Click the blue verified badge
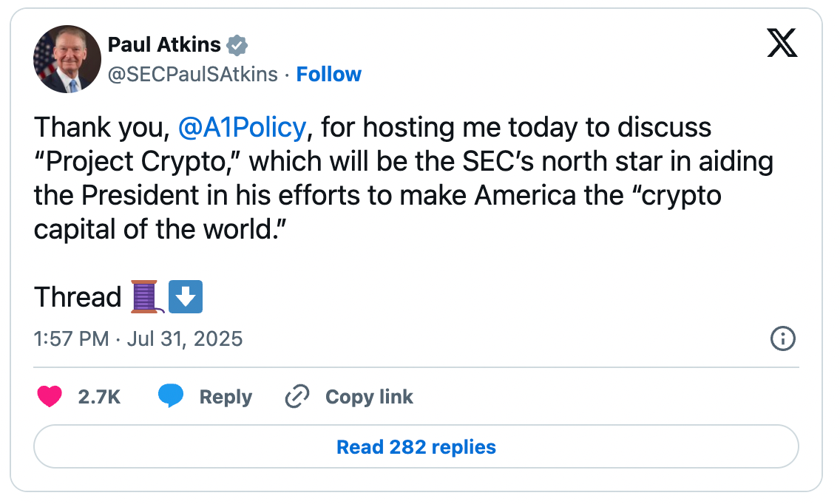Screen dimensions: 840x504 pyautogui.click(x=237, y=46)
